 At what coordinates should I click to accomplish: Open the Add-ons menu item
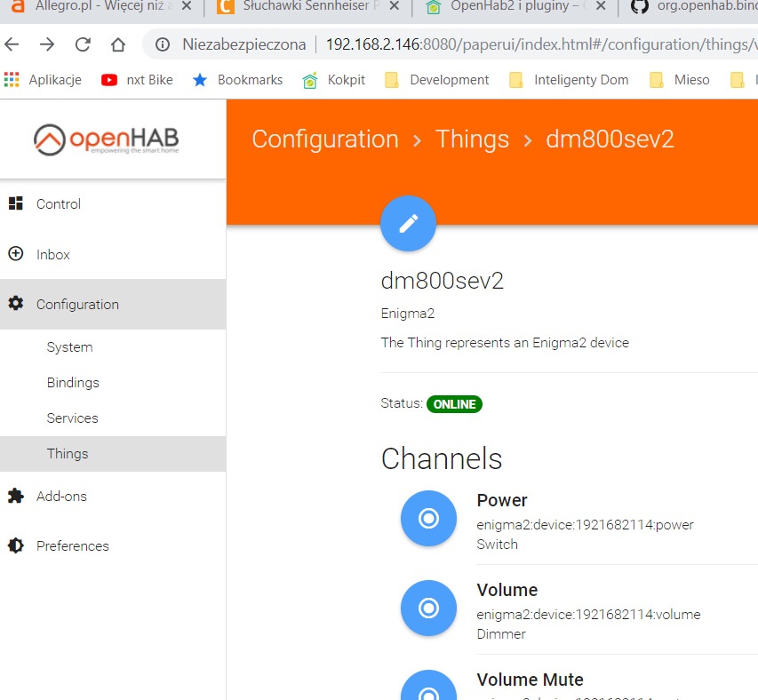[113, 497]
